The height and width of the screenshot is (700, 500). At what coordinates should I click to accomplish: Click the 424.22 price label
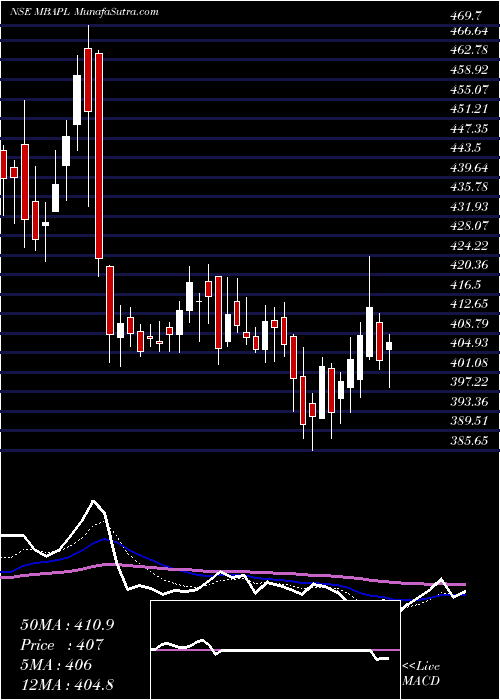(x=469, y=246)
